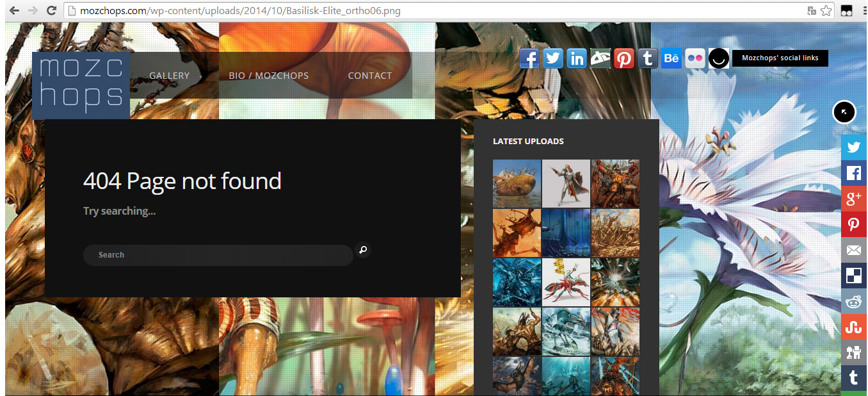Open the Bio / Mozchops menu item
The width and height of the screenshot is (868, 396).
coord(268,76)
